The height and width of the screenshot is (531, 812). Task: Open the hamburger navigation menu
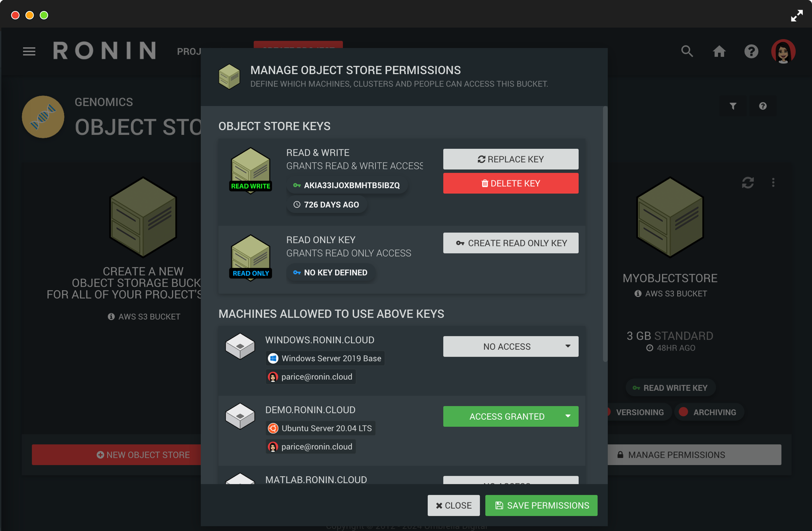click(29, 52)
